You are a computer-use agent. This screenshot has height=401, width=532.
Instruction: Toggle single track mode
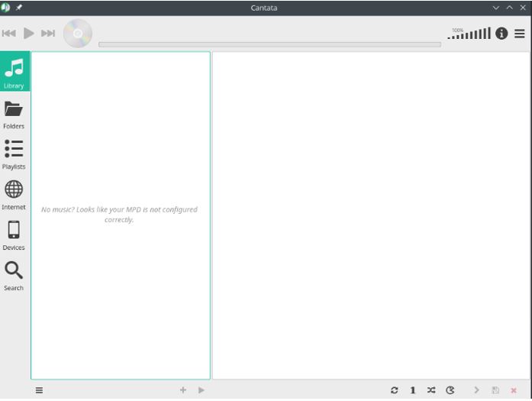(413, 390)
